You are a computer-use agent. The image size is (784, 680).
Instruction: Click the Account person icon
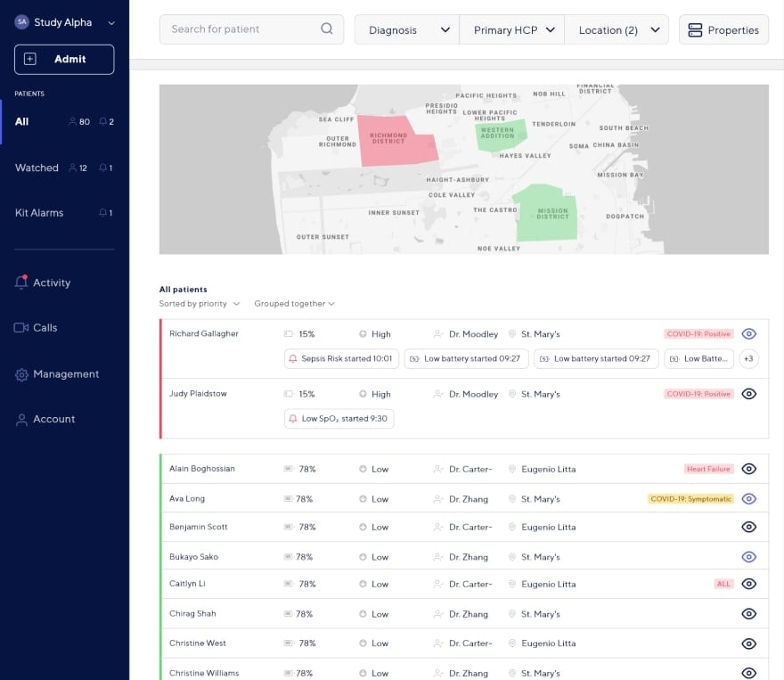coord(21,420)
